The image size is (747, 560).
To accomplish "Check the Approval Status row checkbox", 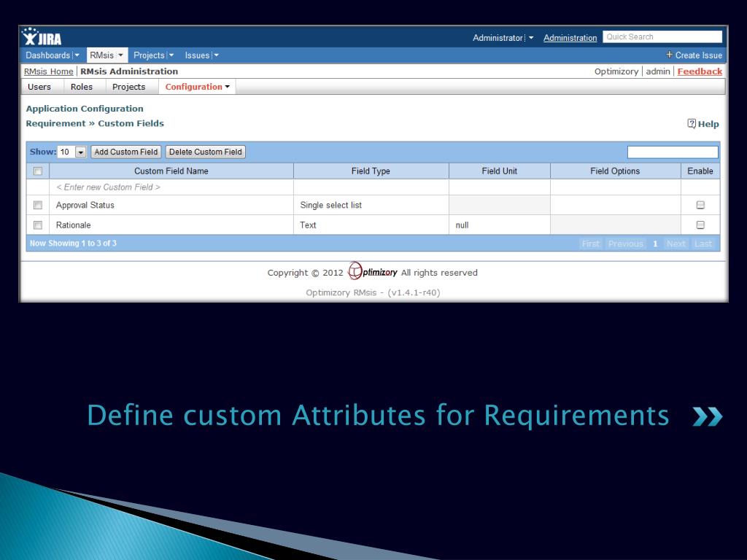I will click(38, 205).
